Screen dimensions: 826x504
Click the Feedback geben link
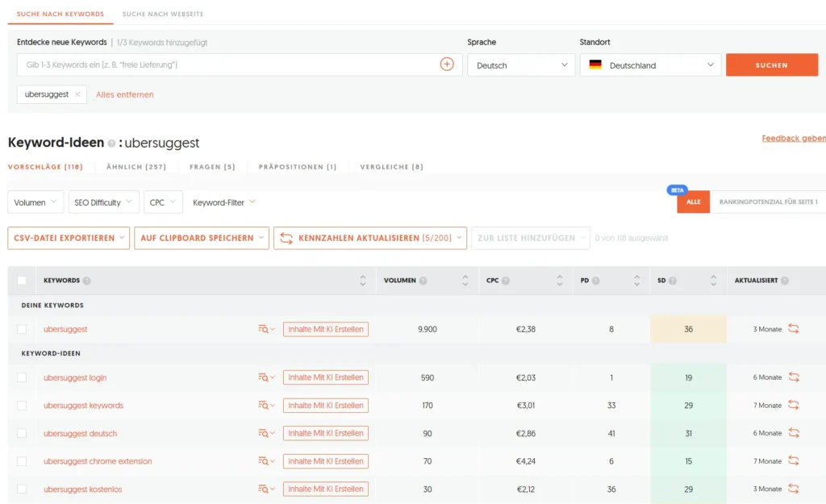[793, 139]
